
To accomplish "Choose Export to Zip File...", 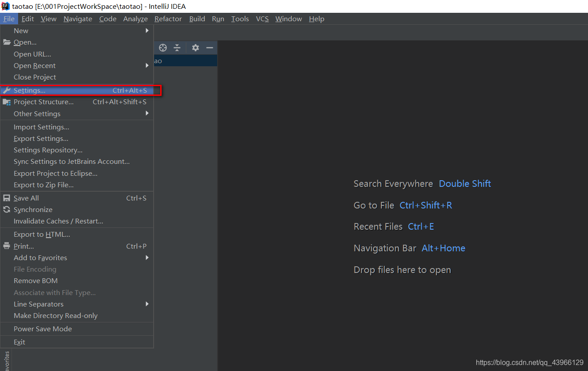I will click(x=77, y=185).
